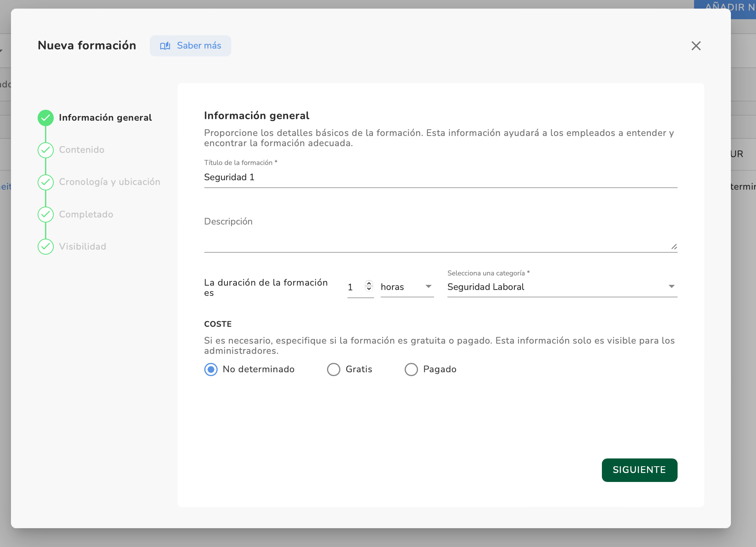The height and width of the screenshot is (547, 756).
Task: Close the Nueva formación dialog
Action: pos(696,46)
